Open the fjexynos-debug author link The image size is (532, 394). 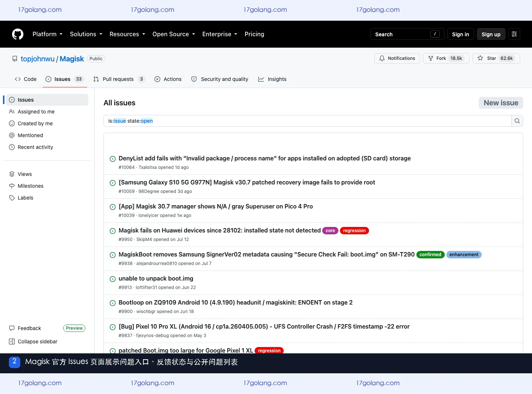(153, 336)
